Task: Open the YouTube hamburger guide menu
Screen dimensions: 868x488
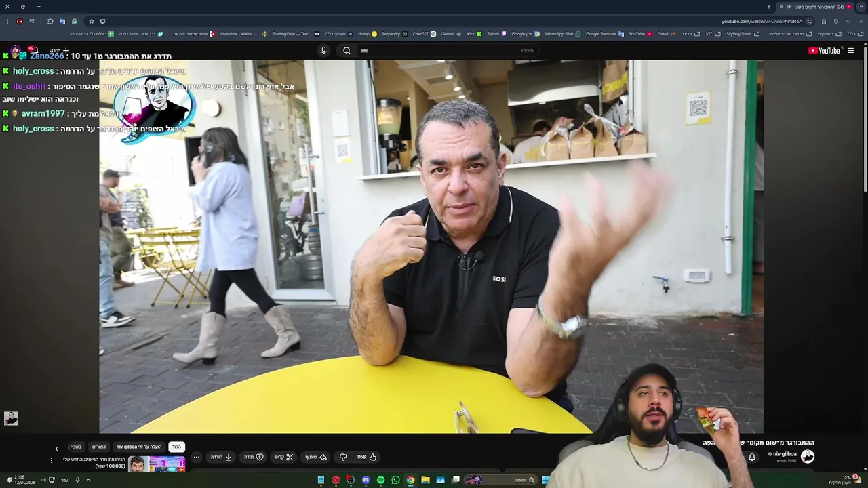Action: click(x=850, y=51)
